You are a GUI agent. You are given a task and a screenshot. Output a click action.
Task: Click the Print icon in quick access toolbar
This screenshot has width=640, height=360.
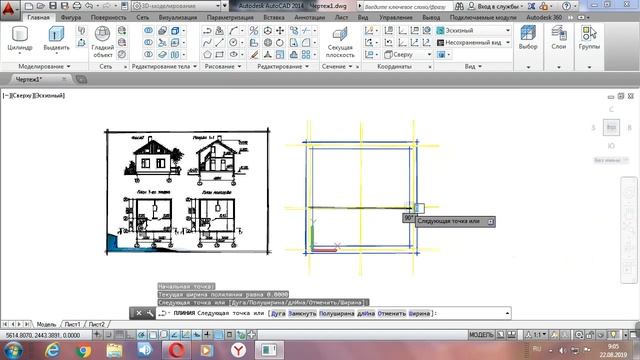tap(77, 6)
